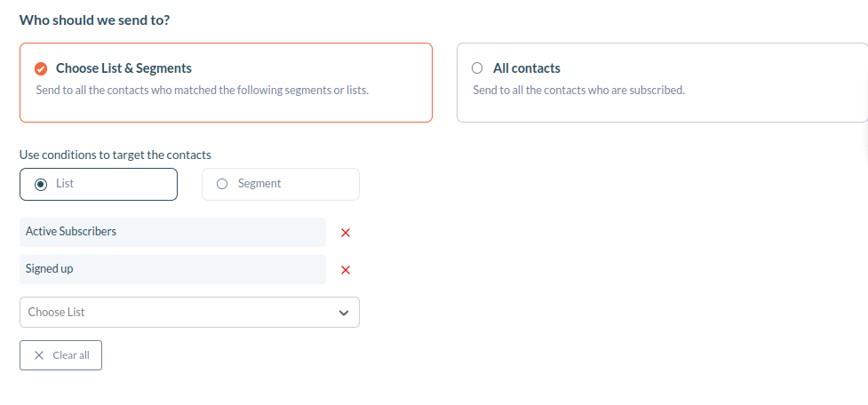Click the Signed up list entry

(172, 269)
